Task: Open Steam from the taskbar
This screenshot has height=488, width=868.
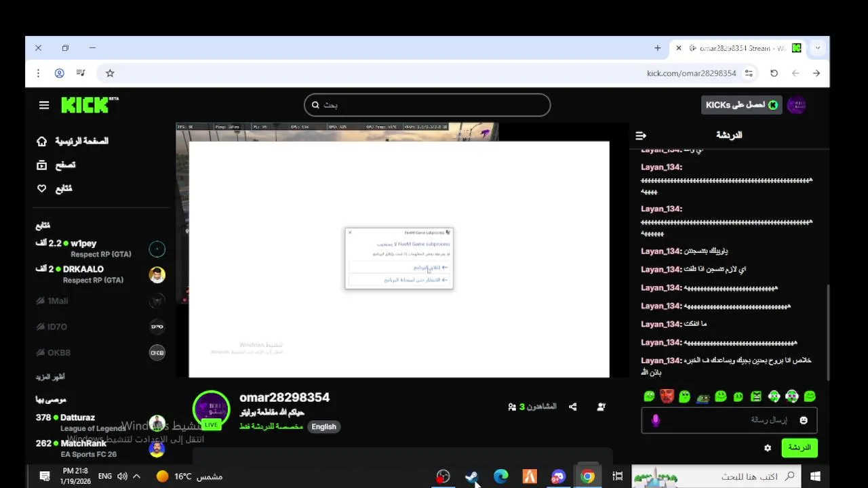Action: [472, 476]
